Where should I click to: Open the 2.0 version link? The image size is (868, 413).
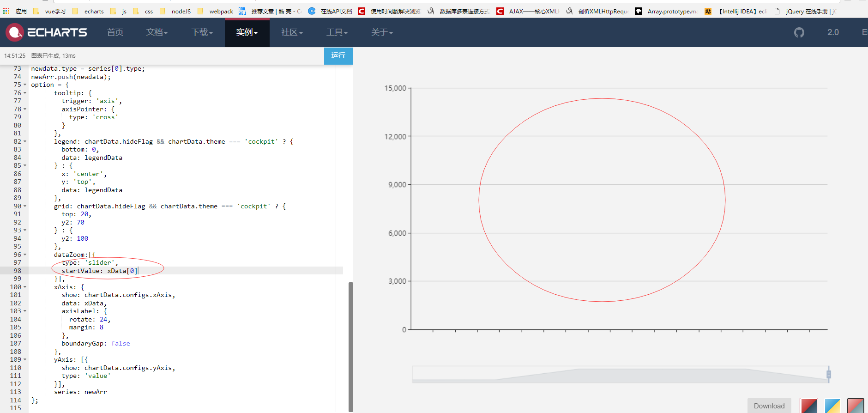(833, 32)
